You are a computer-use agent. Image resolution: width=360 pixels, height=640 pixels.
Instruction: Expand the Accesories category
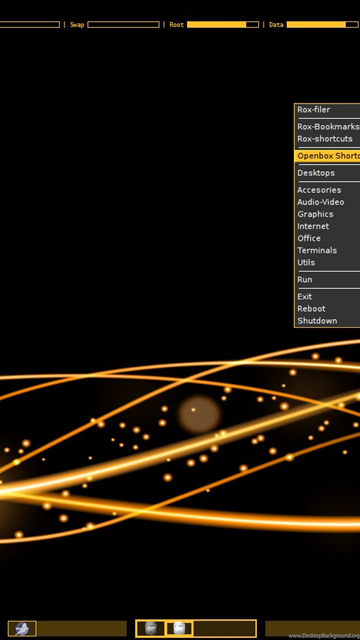pyautogui.click(x=327, y=190)
